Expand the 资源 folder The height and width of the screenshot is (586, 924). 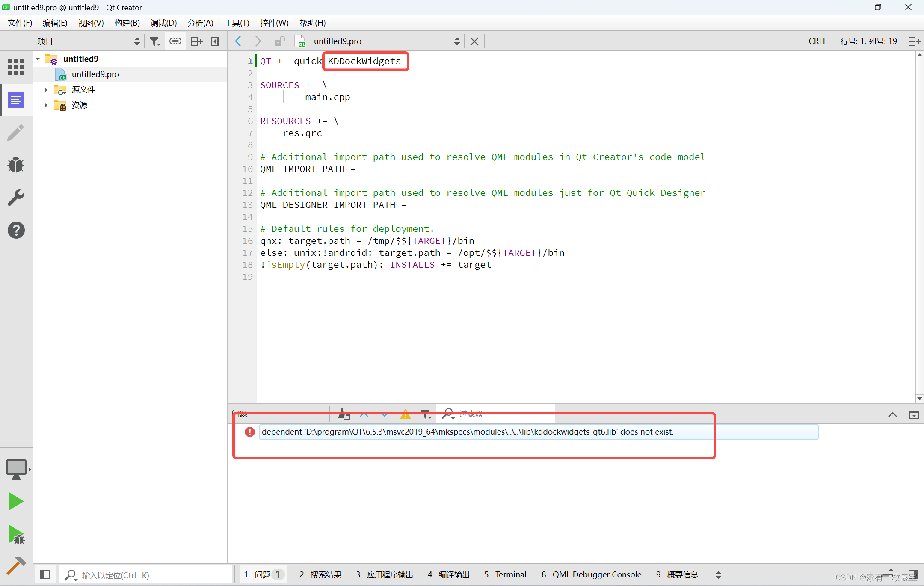46,105
